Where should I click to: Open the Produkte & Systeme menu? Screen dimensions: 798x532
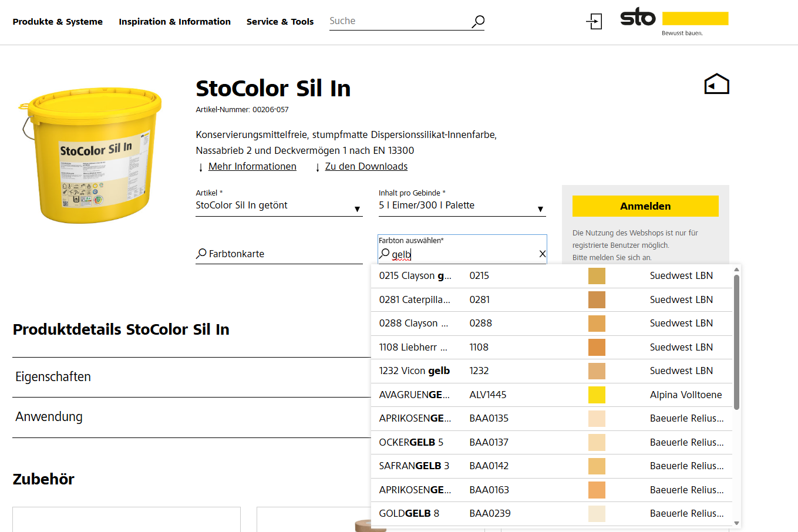(x=58, y=22)
